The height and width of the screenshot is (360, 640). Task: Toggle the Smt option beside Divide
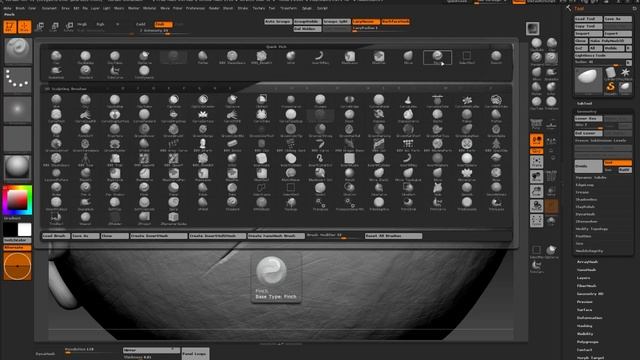coord(618,163)
